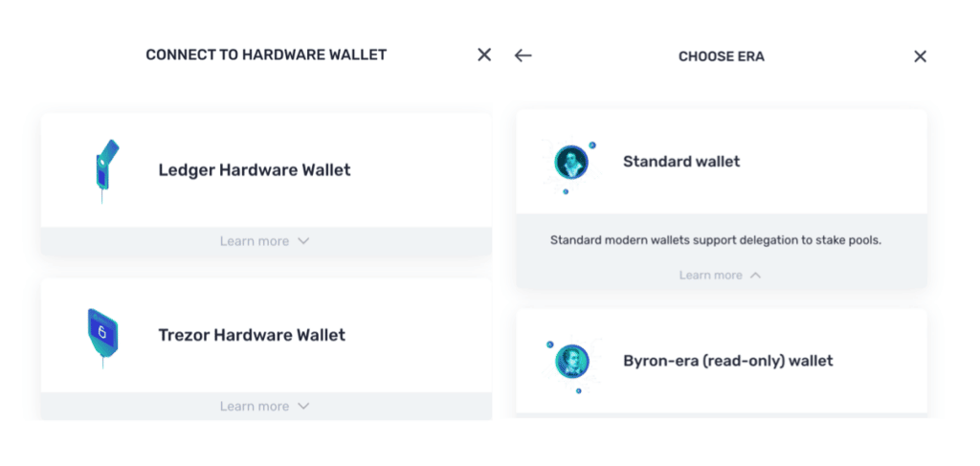Click the stake pools delegation description text
The height and width of the screenshot is (466, 980).
click(x=715, y=240)
